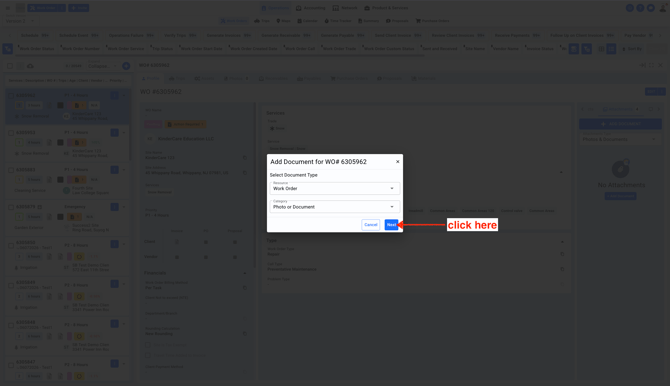Click the Sort By button
The height and width of the screenshot is (386, 670).
click(x=632, y=49)
